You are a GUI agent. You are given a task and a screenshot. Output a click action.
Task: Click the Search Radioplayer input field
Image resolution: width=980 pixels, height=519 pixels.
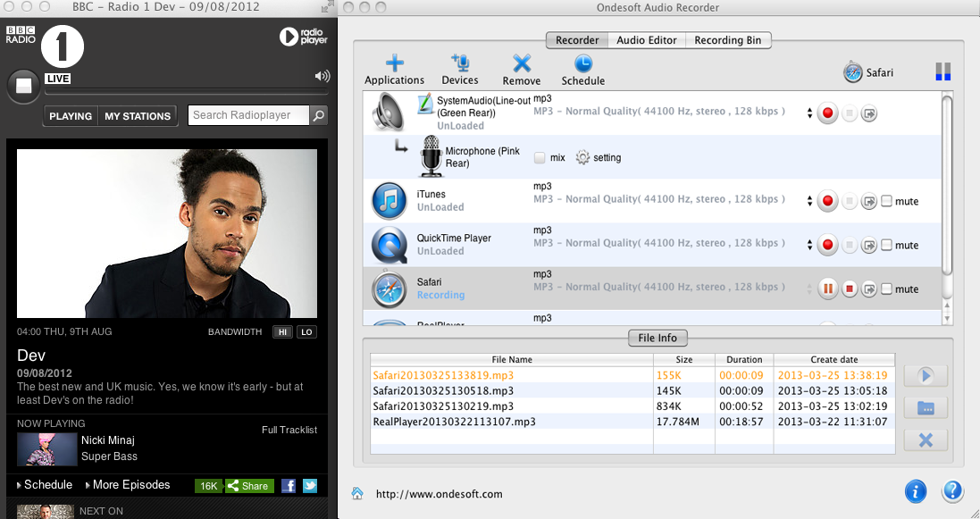pyautogui.click(x=248, y=115)
